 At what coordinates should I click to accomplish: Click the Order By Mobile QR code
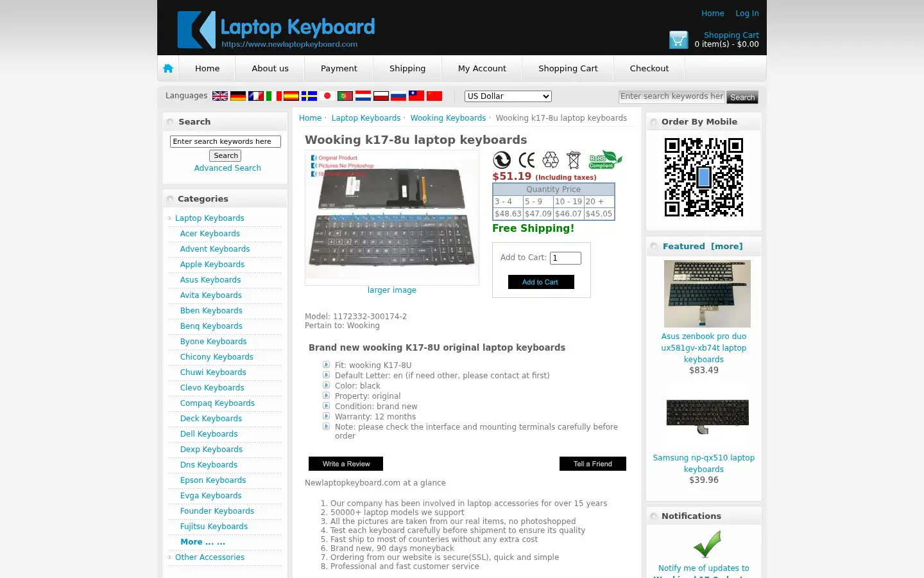tap(704, 177)
